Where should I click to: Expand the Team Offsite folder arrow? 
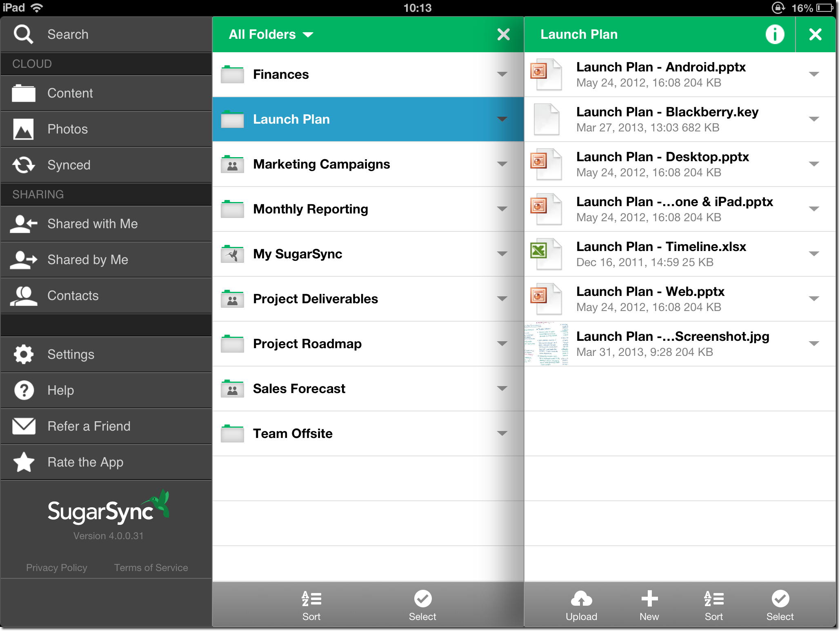(504, 433)
